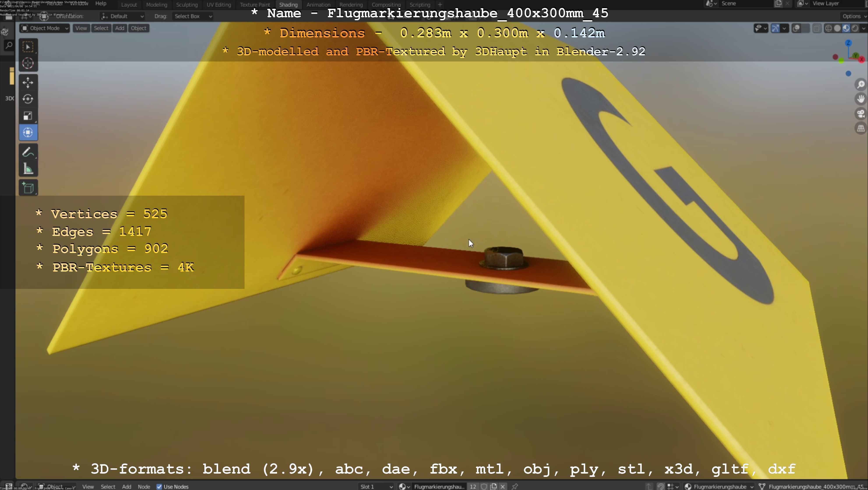
Task: Click the duplicate material icon in node header
Action: (x=494, y=486)
